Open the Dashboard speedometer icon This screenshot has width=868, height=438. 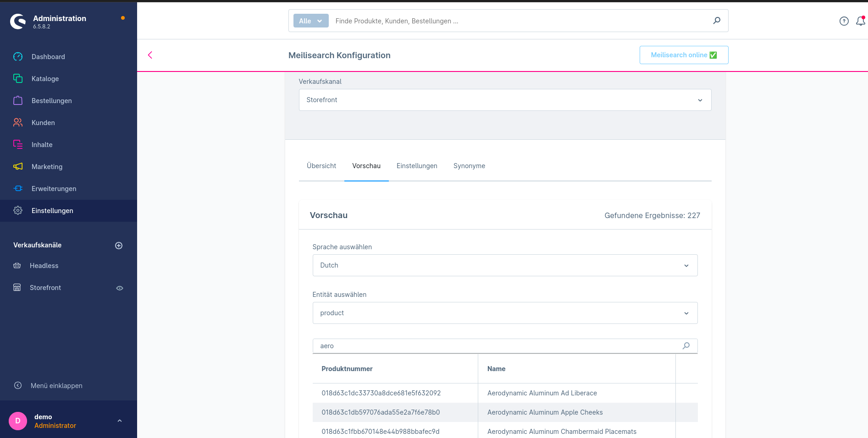click(x=18, y=57)
